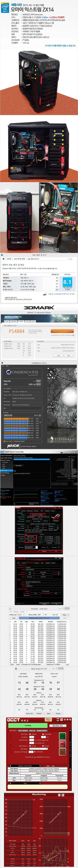Click the MAXON logo in Cinebench
The image size is (78, 868).
click(13, 446)
